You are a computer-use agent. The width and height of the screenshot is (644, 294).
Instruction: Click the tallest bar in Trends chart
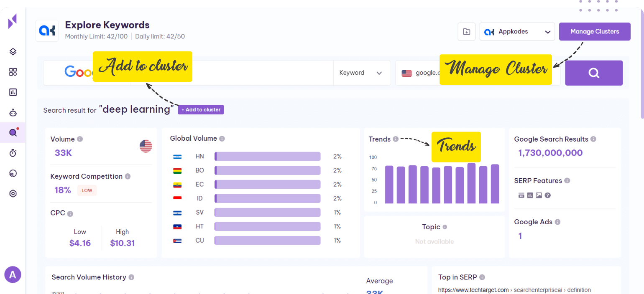(471, 183)
